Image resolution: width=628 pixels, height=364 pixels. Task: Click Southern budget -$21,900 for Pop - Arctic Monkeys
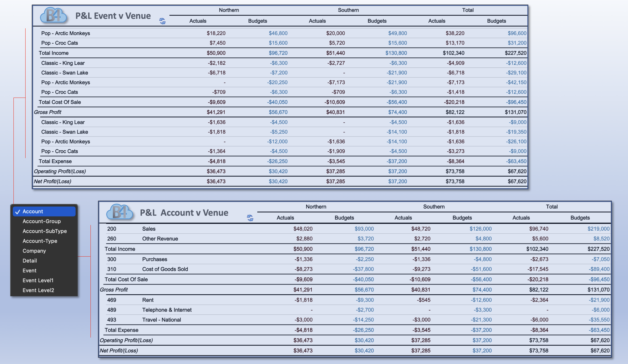point(396,82)
